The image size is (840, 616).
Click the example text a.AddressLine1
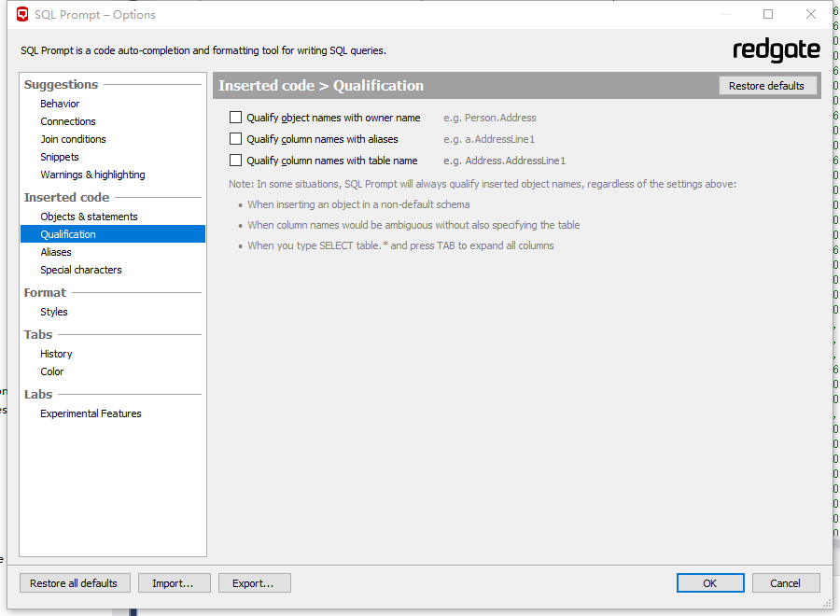pos(500,139)
